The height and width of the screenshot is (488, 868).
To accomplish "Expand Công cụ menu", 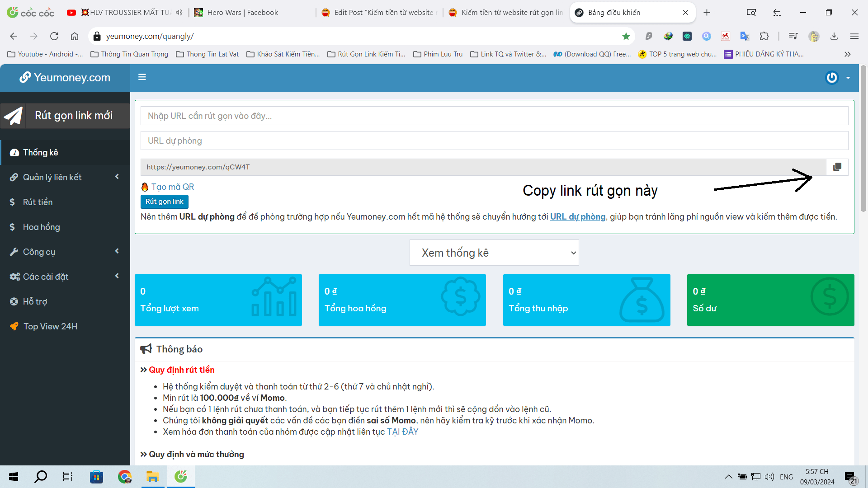I will [x=65, y=252].
